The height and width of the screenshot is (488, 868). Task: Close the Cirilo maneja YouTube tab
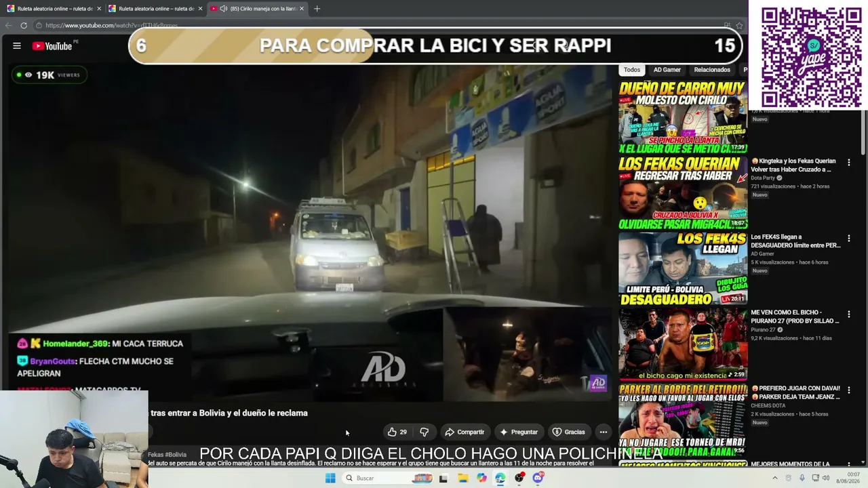(302, 9)
